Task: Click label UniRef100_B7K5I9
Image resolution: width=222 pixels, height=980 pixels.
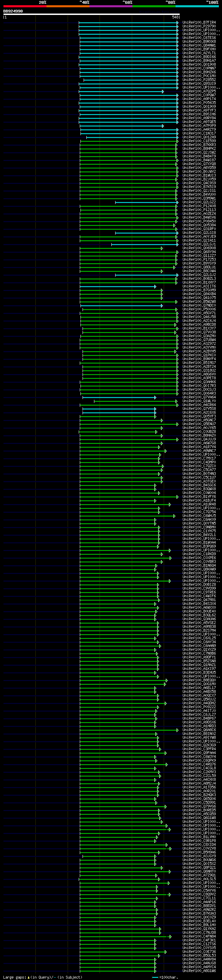Action: click(199, 187)
